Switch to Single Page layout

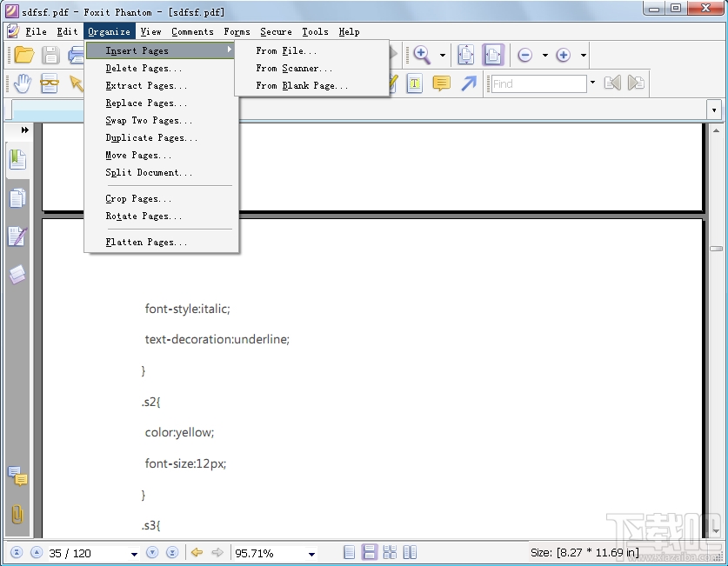click(349, 553)
